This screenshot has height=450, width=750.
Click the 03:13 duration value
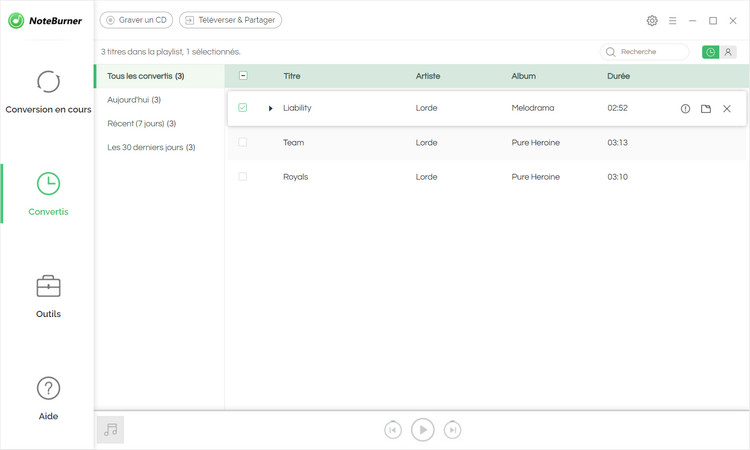pyautogui.click(x=618, y=143)
